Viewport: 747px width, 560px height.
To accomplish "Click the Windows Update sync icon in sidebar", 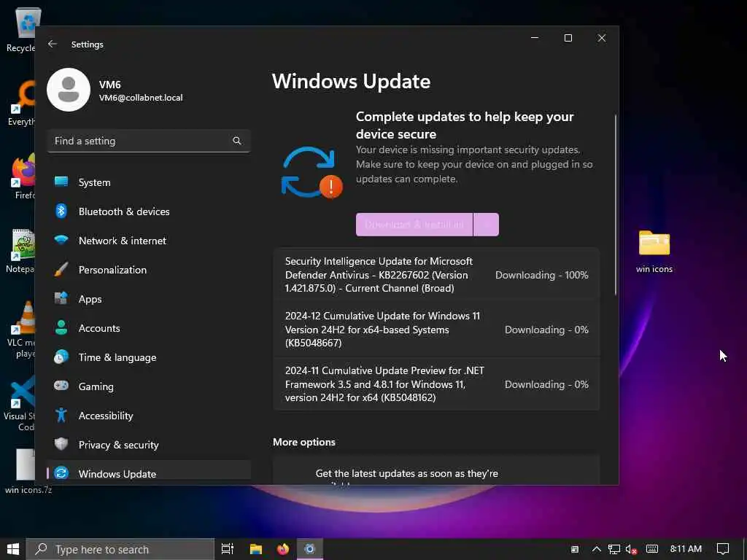I will [x=61, y=473].
